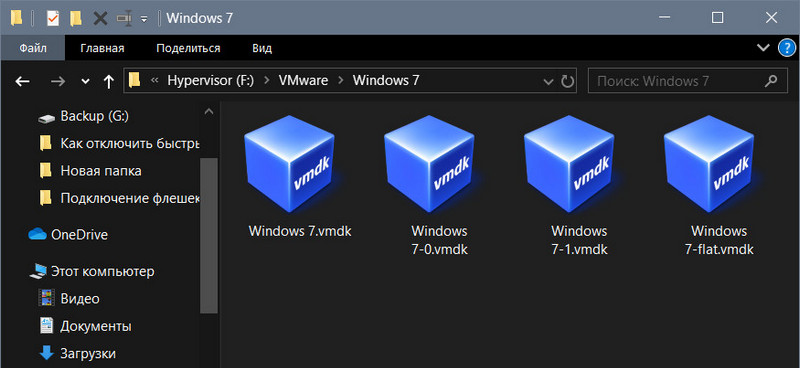
Task: Click the Rename icon in quick access toolbar
Action: click(124, 18)
